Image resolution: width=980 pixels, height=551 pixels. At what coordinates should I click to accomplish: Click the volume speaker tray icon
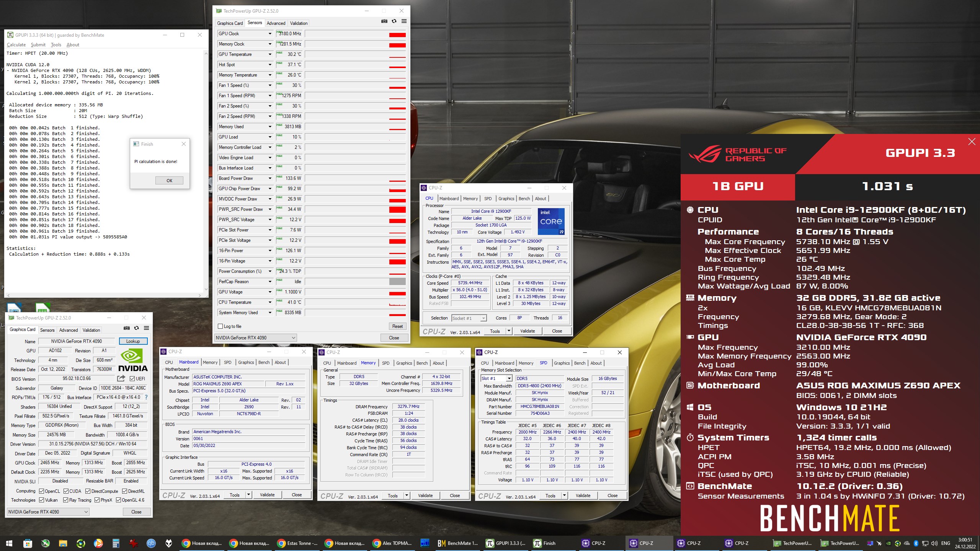(x=934, y=543)
